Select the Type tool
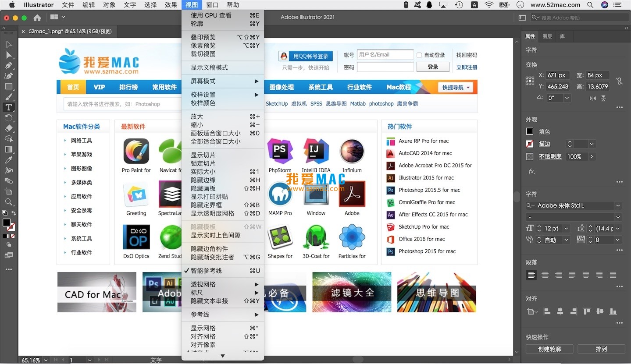 pyautogui.click(x=9, y=107)
